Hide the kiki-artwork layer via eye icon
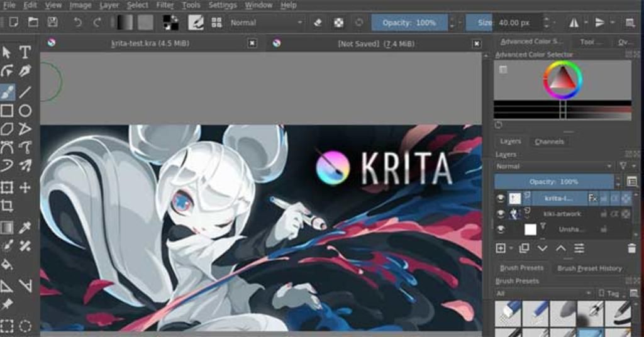This screenshot has width=644, height=337. [501, 214]
